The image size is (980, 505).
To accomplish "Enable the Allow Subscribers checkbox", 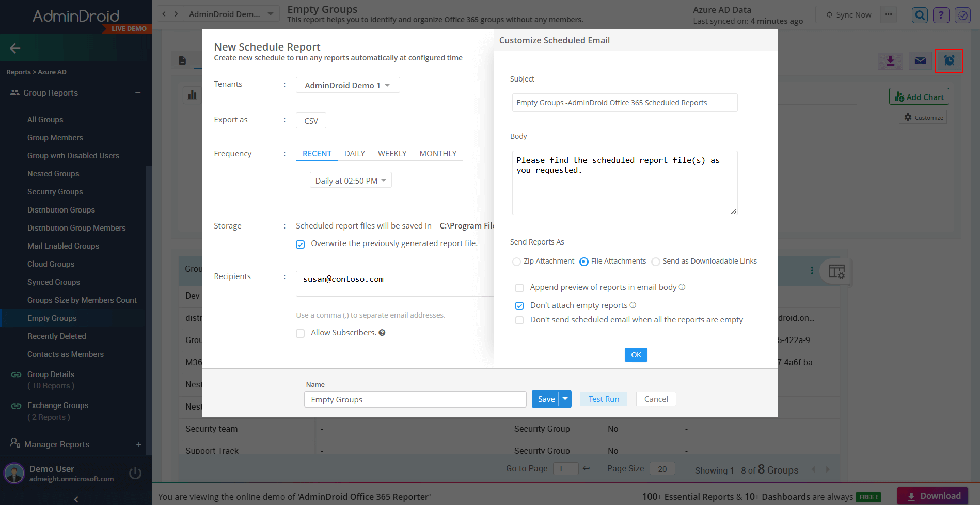I will [x=301, y=333].
